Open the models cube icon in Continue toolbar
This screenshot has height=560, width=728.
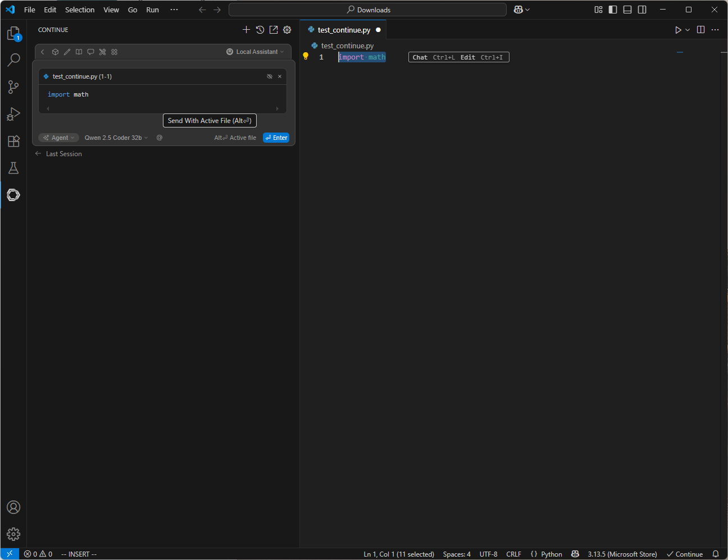(55, 52)
